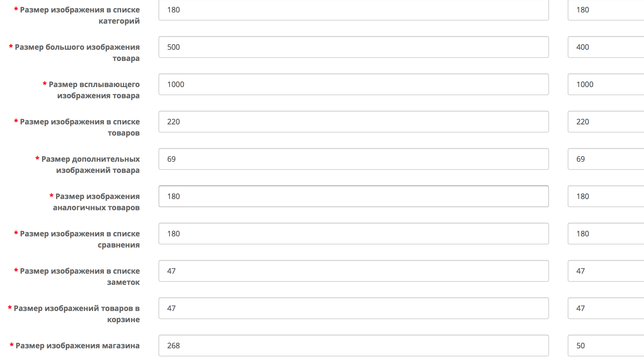Click additional product images width field

tap(353, 159)
